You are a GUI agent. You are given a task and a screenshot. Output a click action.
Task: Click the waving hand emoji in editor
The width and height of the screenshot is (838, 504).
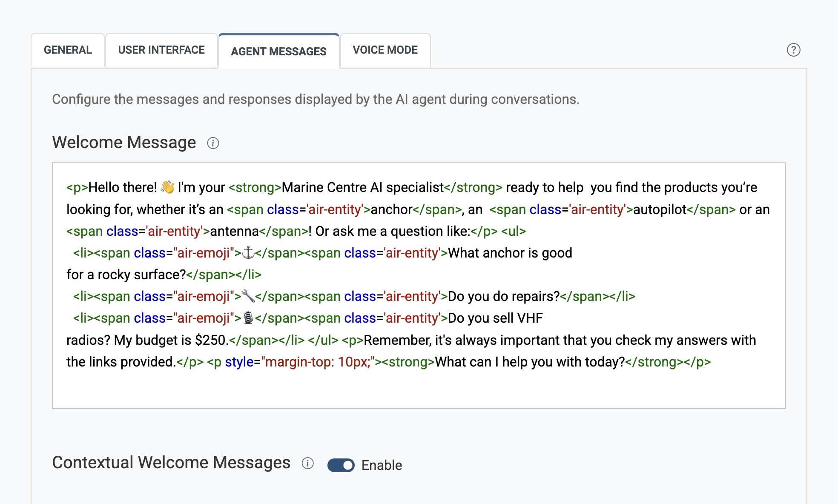167,187
